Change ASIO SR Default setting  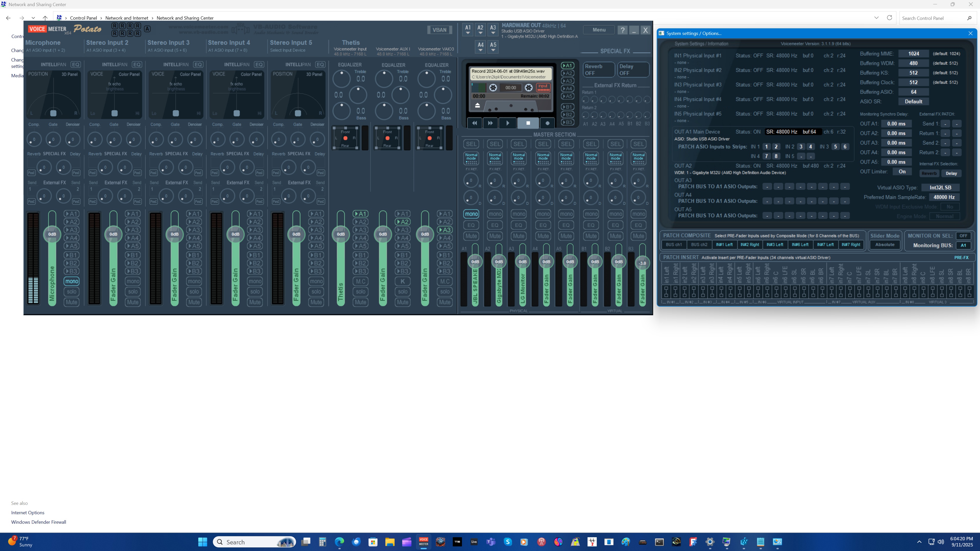point(913,102)
